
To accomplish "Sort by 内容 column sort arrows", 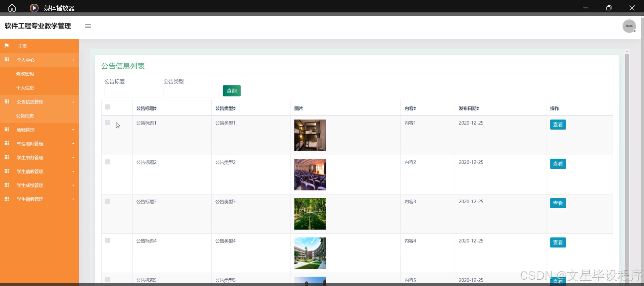I will click(415, 109).
